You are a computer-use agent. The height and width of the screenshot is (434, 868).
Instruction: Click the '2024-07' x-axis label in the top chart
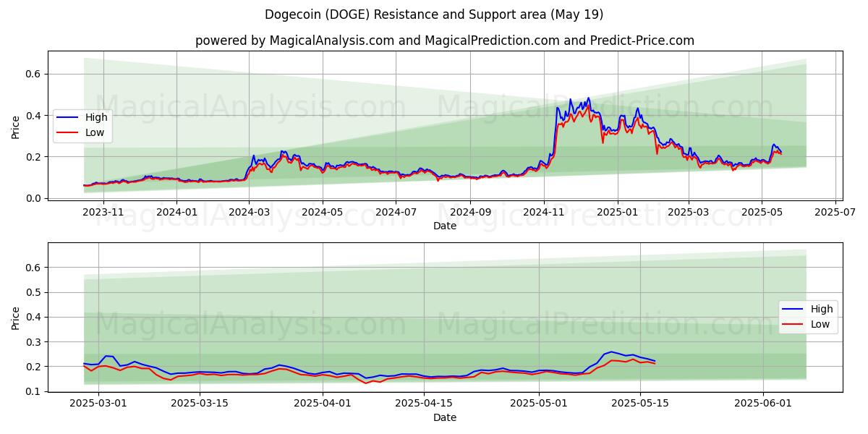tap(396, 212)
